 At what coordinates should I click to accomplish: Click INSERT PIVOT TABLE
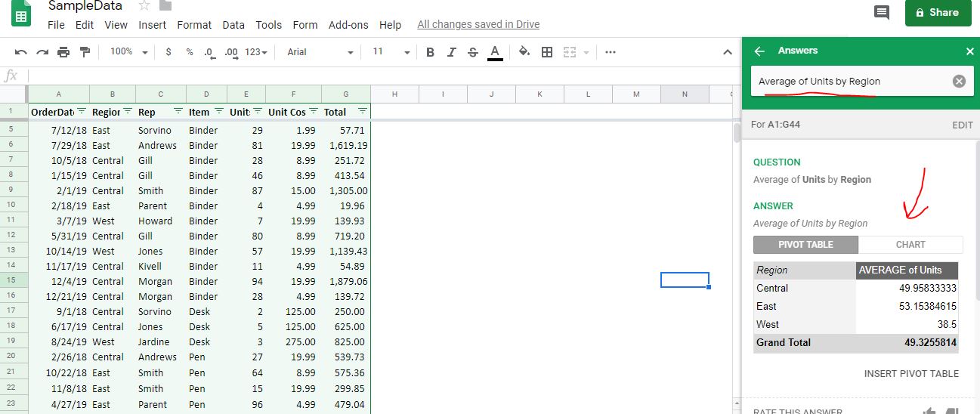(911, 374)
